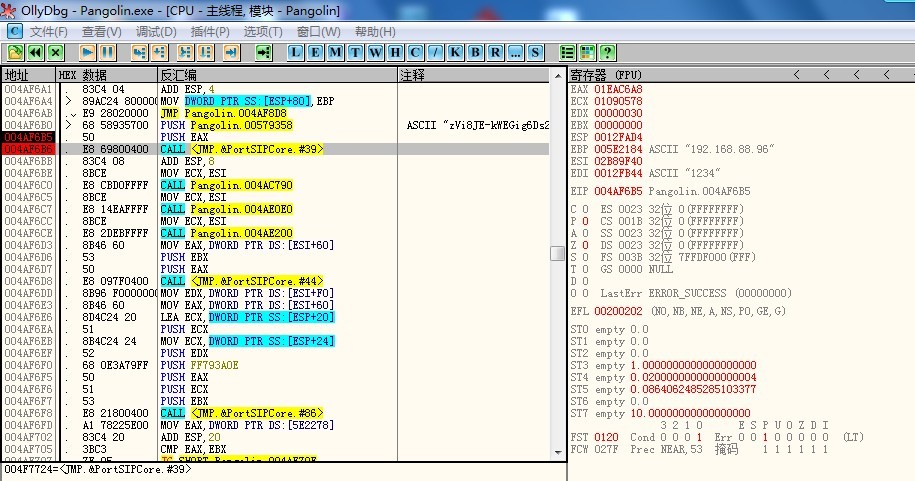915x481 pixels.
Task: Open the 帮助(H) menu
Action: (375, 32)
